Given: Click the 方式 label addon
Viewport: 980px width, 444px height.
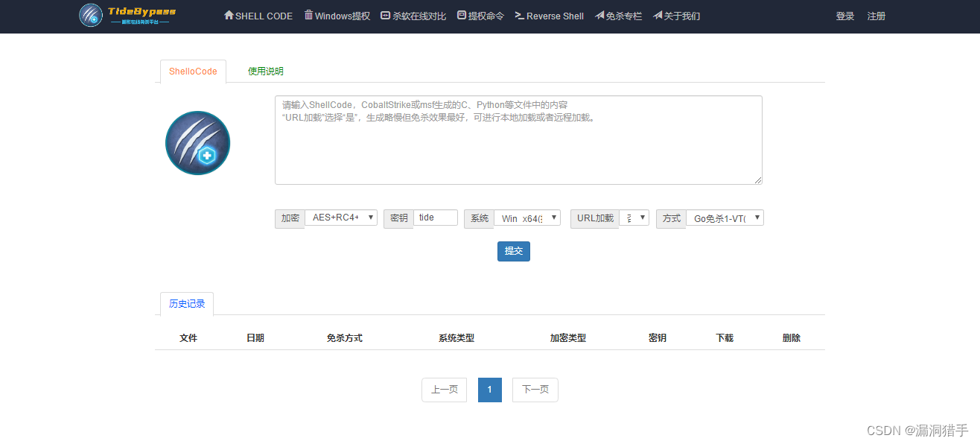Looking at the screenshot, I should (x=671, y=218).
